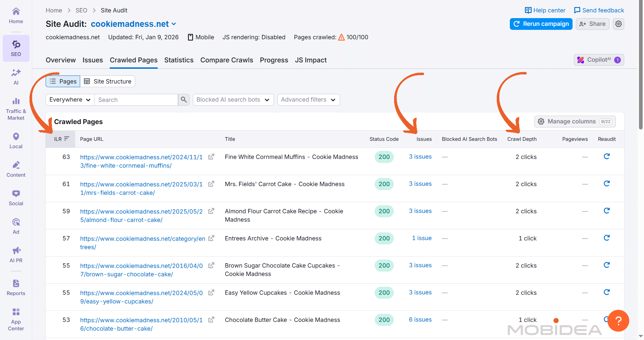Open Manage columns settings
Viewport: 644px width, 340px height.
coord(575,121)
